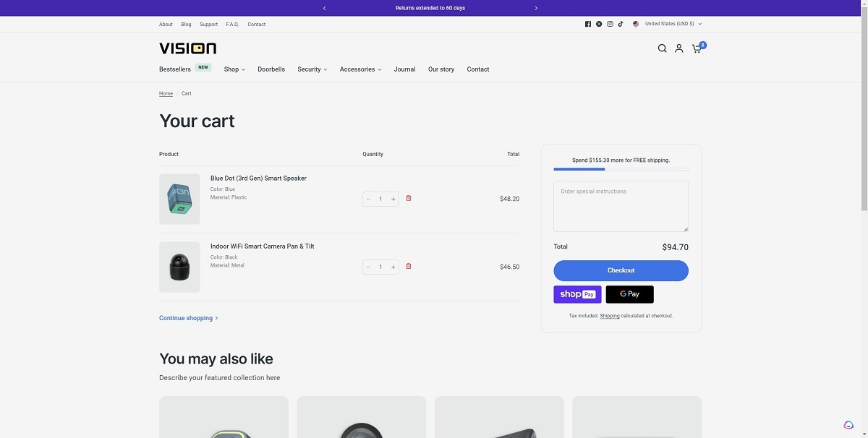
Task: Click the order special instructions box
Action: tap(621, 206)
